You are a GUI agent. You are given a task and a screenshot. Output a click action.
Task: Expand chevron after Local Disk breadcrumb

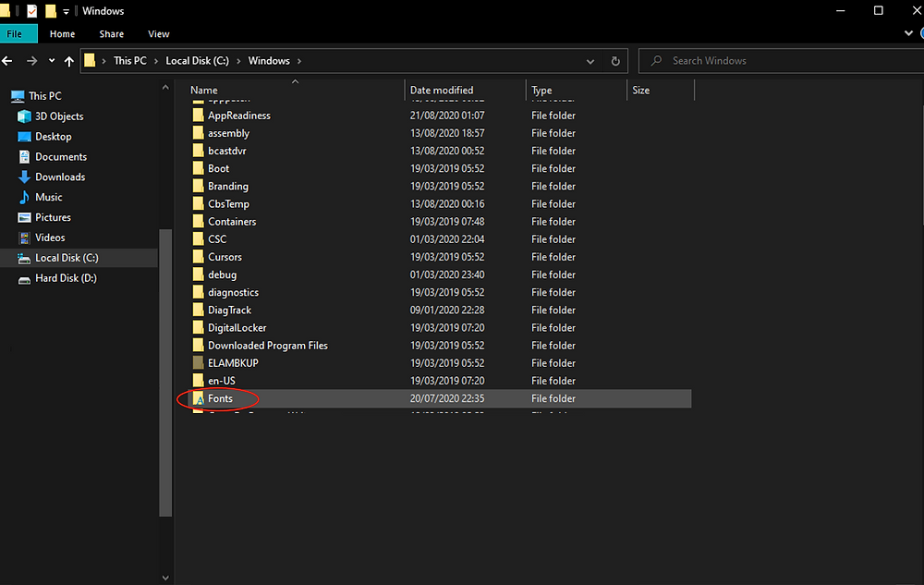click(238, 61)
